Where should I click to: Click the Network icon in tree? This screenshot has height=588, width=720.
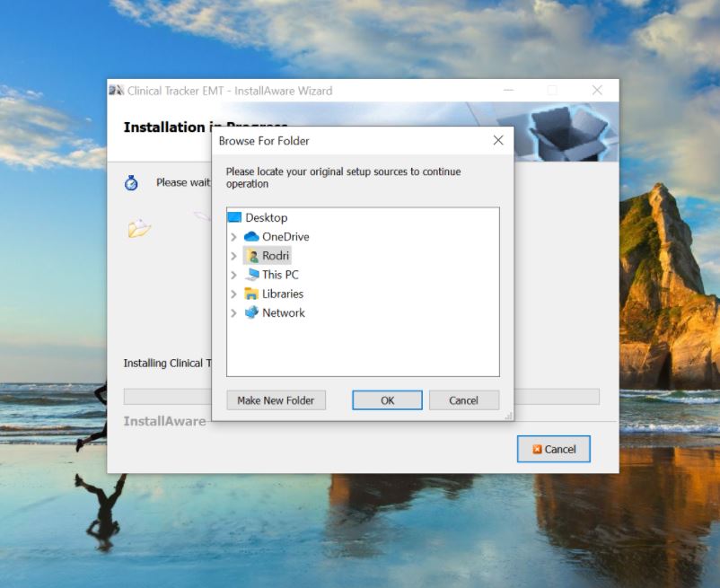click(251, 312)
